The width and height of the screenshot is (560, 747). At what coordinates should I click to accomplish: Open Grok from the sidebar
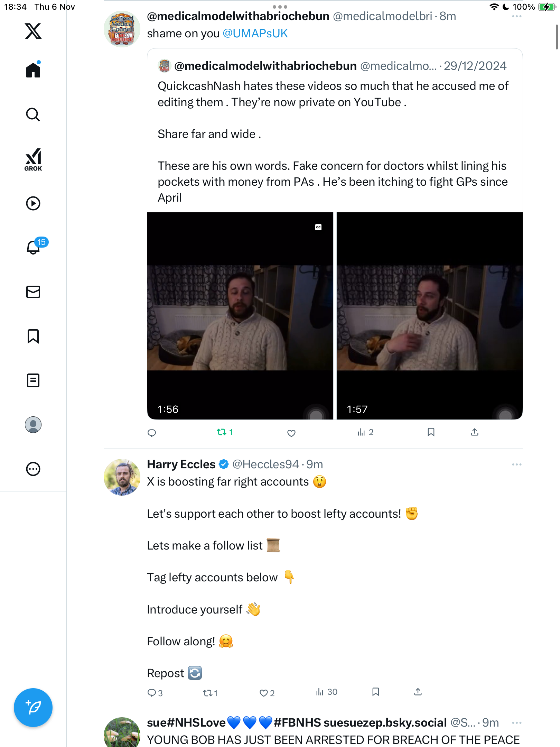[33, 159]
